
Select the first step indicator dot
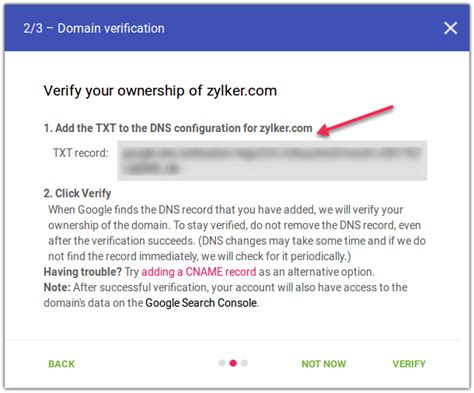222,363
